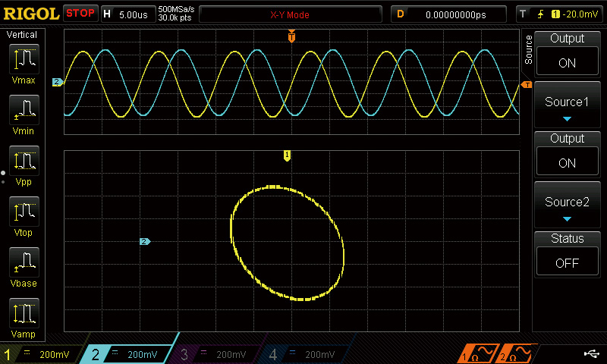Select the Vamp measurement icon

point(24,313)
